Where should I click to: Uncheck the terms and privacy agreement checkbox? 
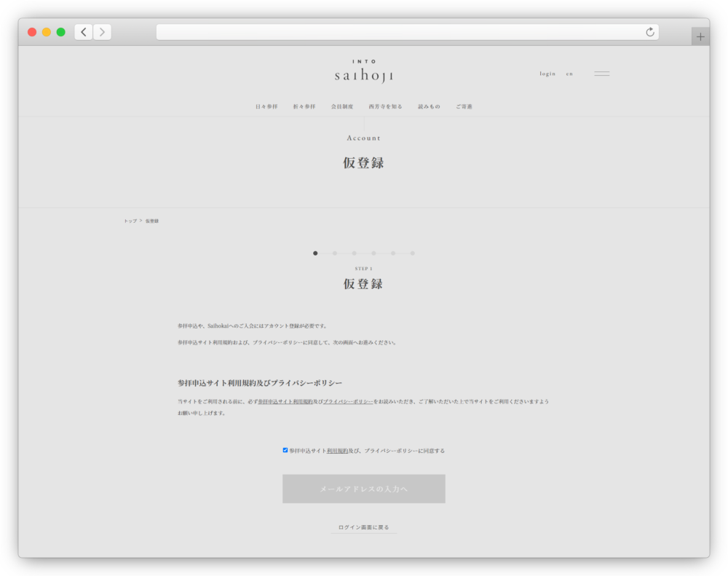coord(285,450)
